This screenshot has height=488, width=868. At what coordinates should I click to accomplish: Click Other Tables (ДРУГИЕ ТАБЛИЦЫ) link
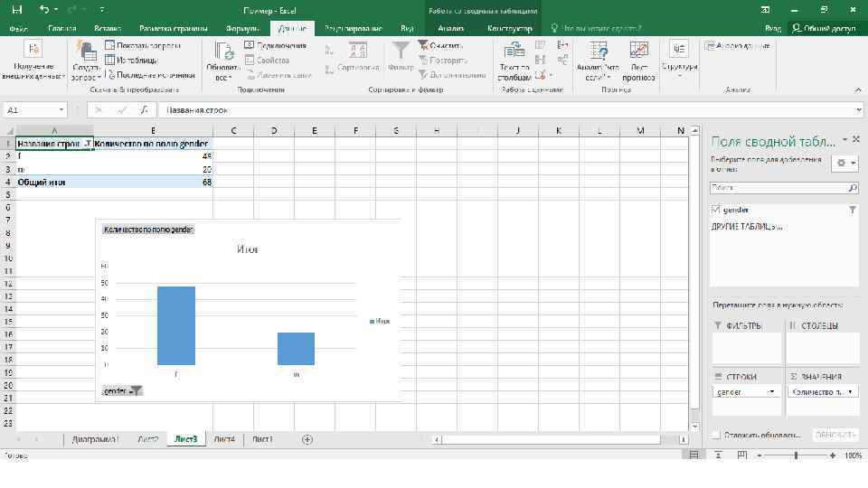(747, 226)
